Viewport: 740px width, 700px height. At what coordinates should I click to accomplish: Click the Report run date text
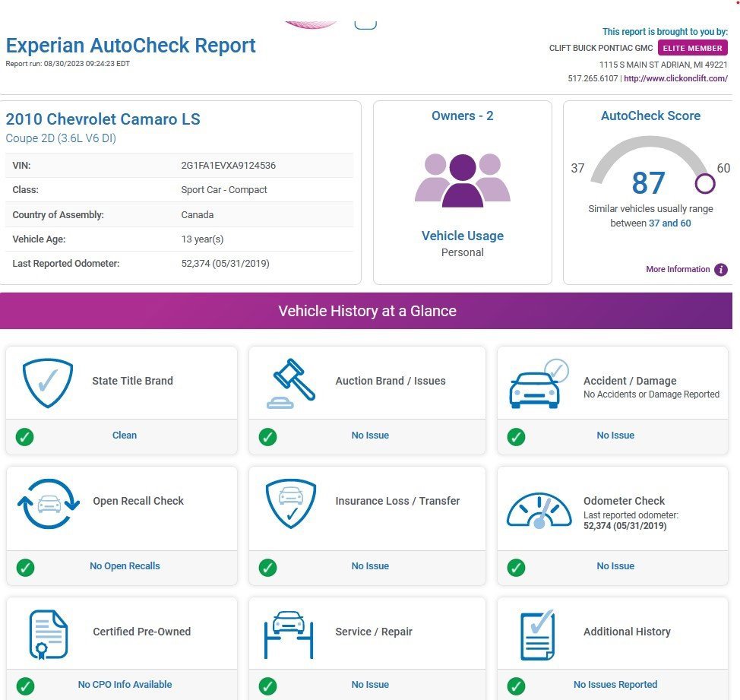(x=68, y=64)
